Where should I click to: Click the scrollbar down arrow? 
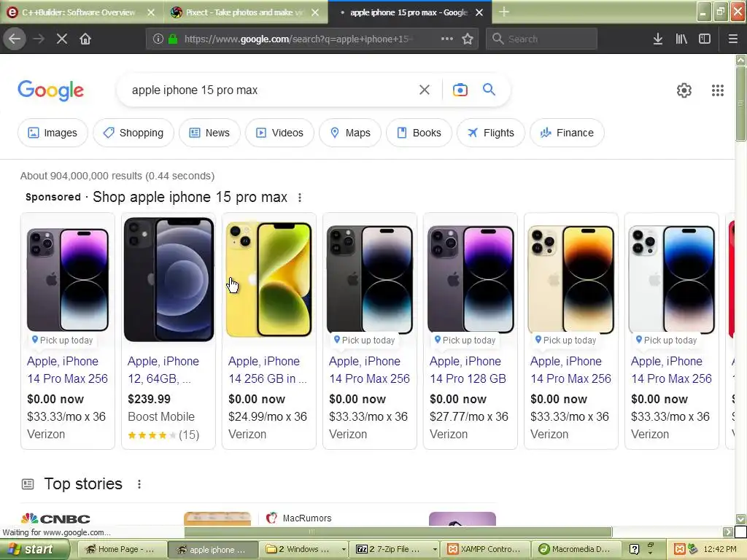pos(740,519)
